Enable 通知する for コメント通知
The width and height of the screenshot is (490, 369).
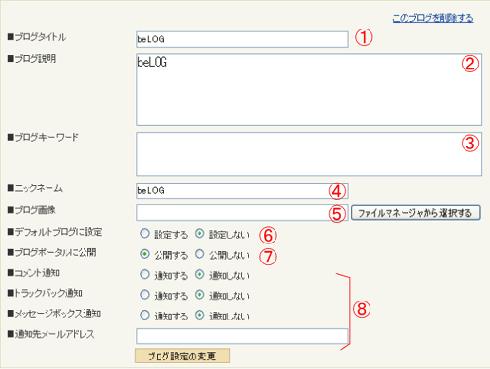click(x=145, y=274)
